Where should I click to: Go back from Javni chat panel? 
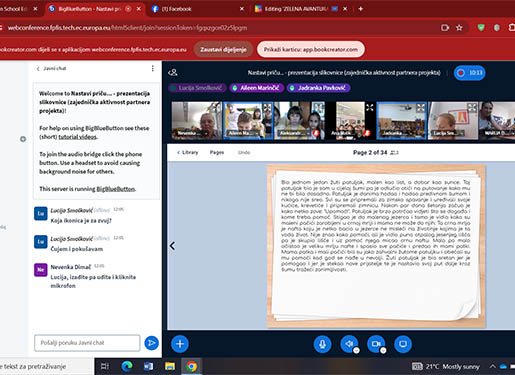(x=51, y=68)
